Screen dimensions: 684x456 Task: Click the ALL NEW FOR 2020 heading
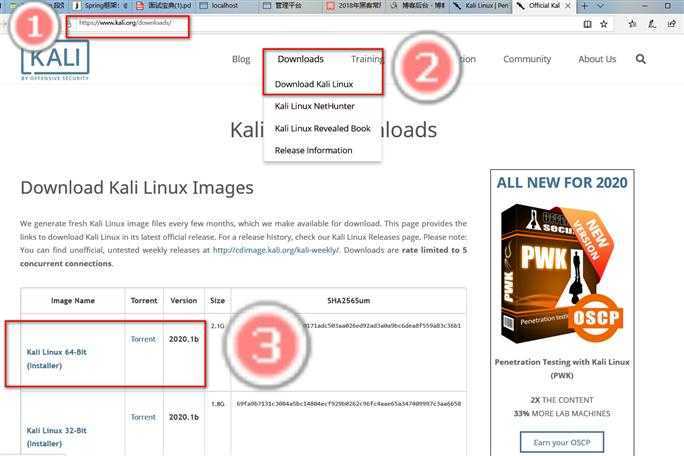[x=562, y=182]
